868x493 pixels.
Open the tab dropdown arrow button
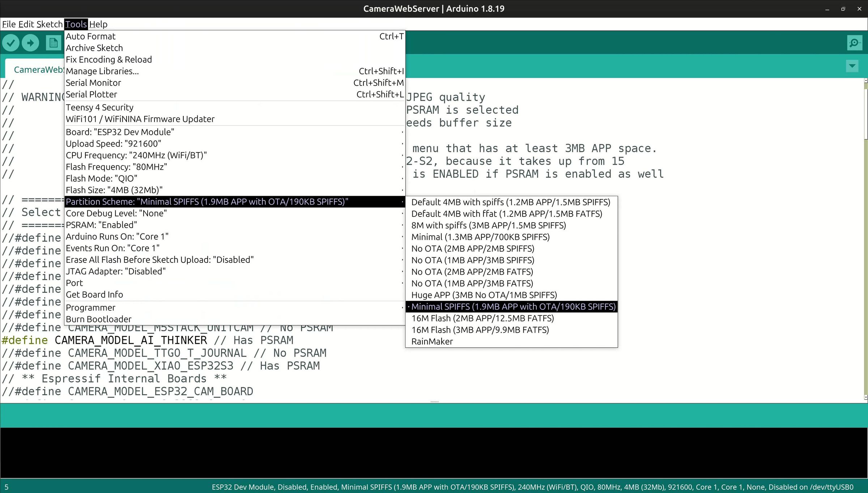tap(852, 66)
